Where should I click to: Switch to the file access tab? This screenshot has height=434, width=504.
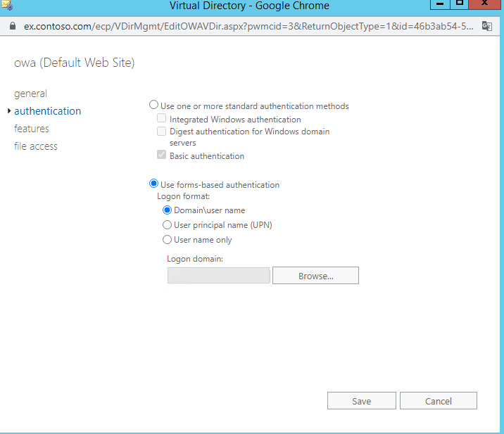36,146
